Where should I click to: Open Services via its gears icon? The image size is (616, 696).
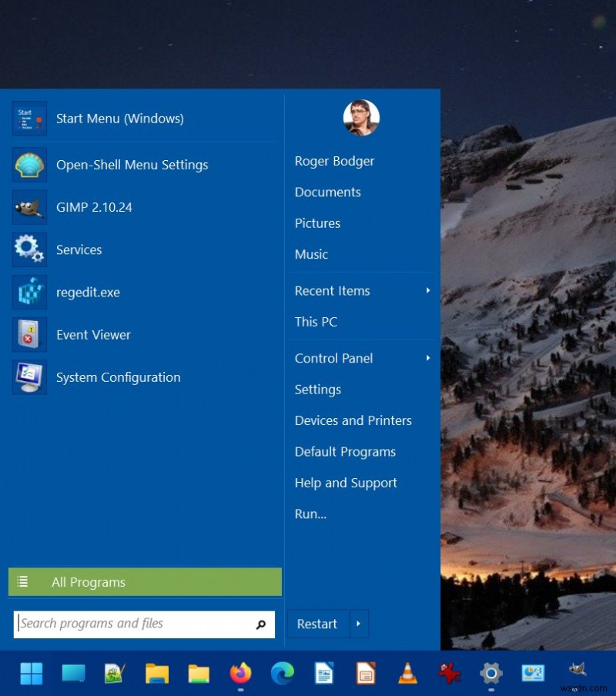pyautogui.click(x=29, y=249)
